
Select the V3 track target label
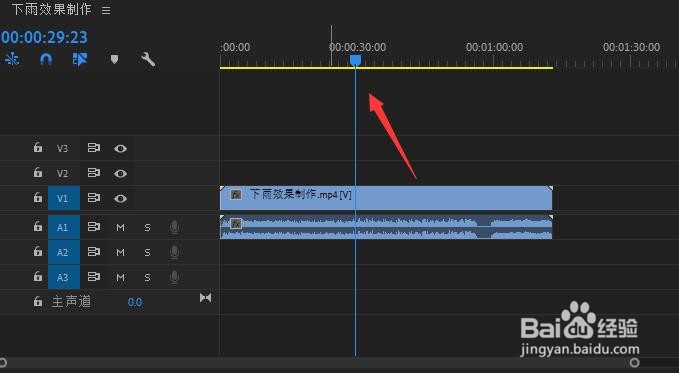(63, 148)
